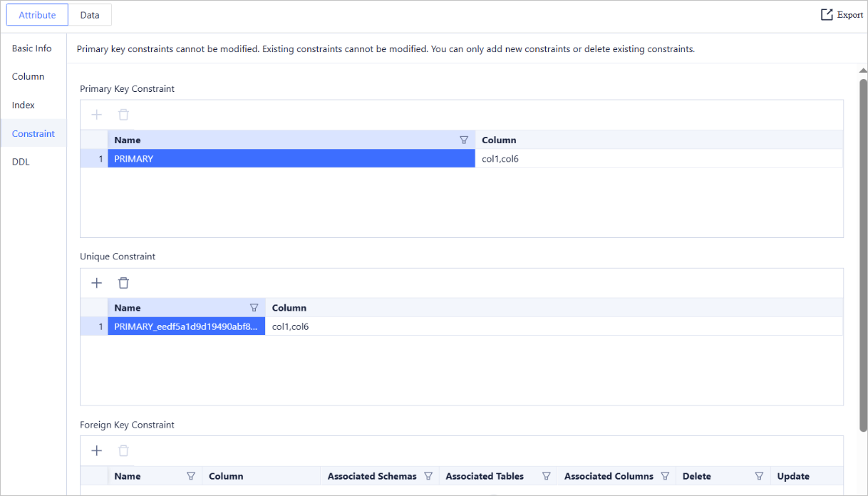
Task: Click the vertical scrollbar thumb
Action: tap(863, 254)
